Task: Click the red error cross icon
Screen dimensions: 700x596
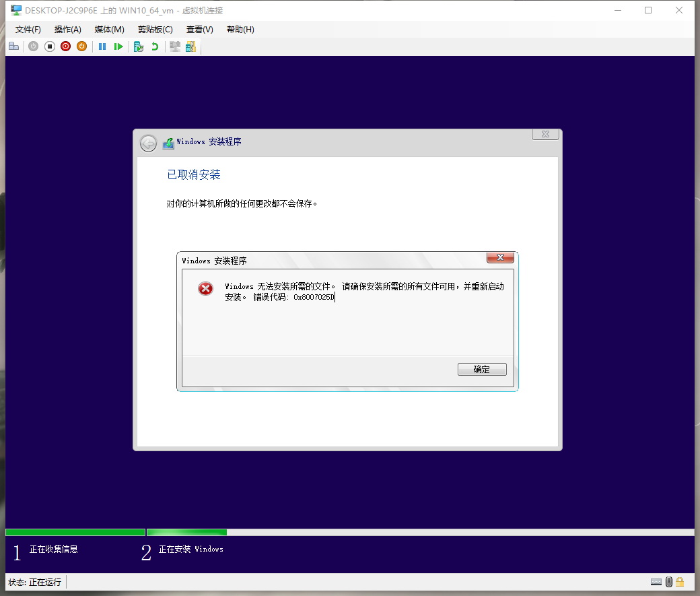Action: click(206, 289)
